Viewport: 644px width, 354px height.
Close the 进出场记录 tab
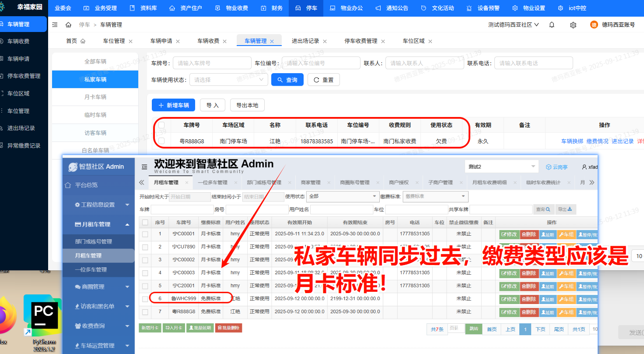tap(325, 41)
